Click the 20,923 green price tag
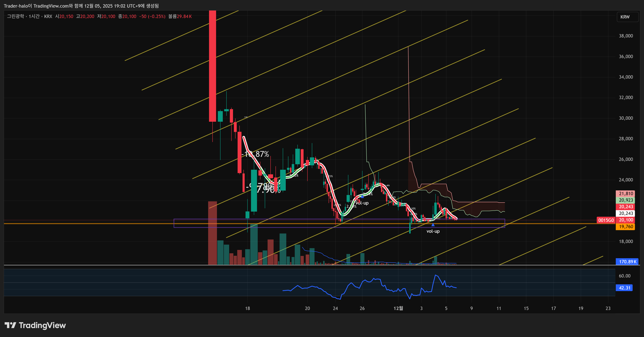 point(625,200)
